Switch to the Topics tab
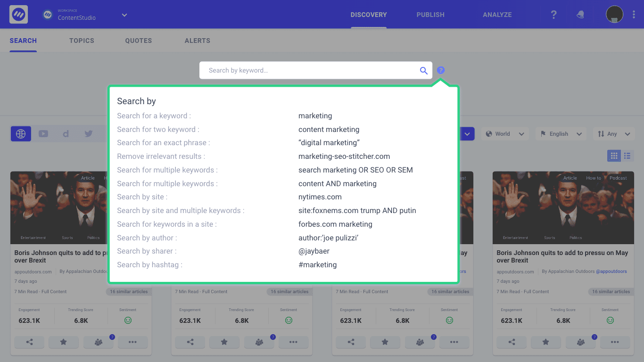Viewport: 644px width, 362px height. pos(82,41)
